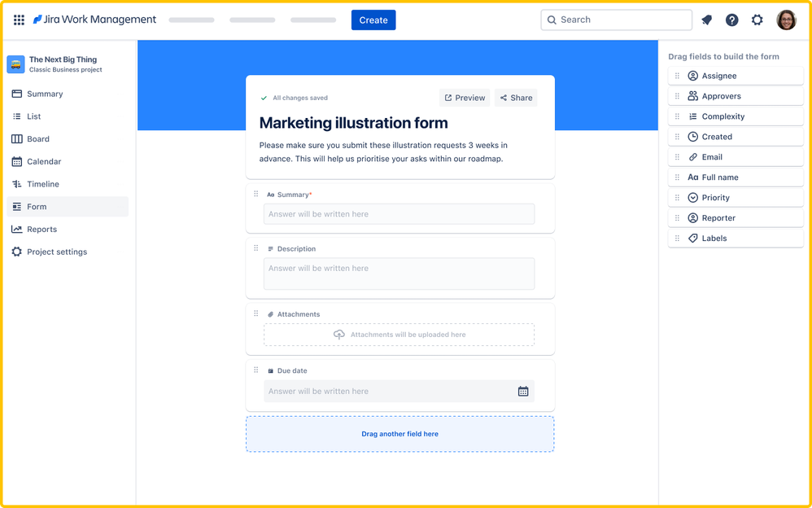This screenshot has width=812, height=508.
Task: Go to Board in the sidebar
Action: [68, 139]
